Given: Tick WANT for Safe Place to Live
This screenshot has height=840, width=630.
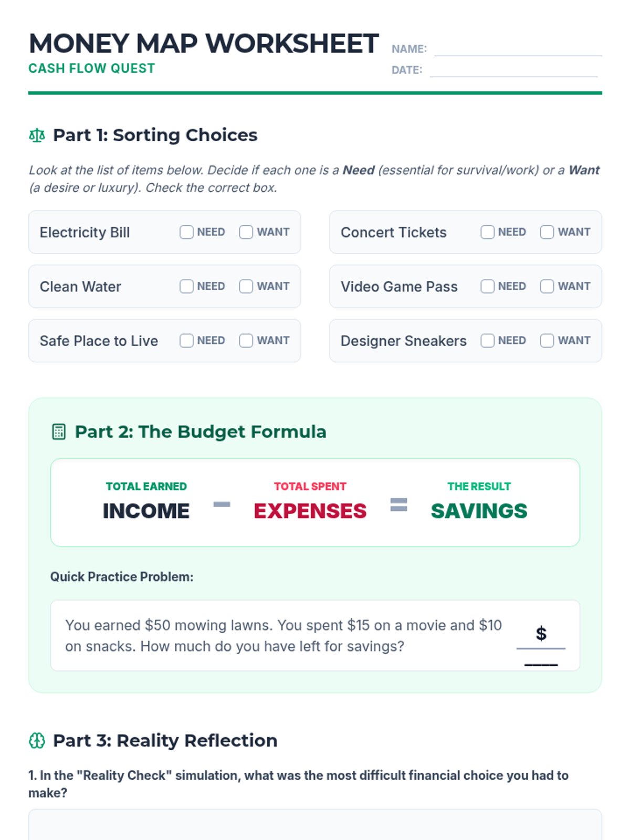Looking at the screenshot, I should click(x=246, y=341).
